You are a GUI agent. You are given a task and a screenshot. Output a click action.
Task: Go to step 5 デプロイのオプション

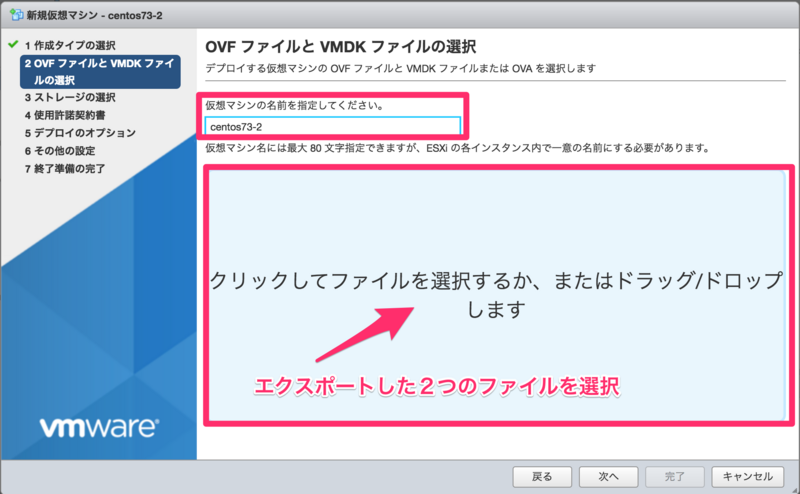[x=80, y=133]
